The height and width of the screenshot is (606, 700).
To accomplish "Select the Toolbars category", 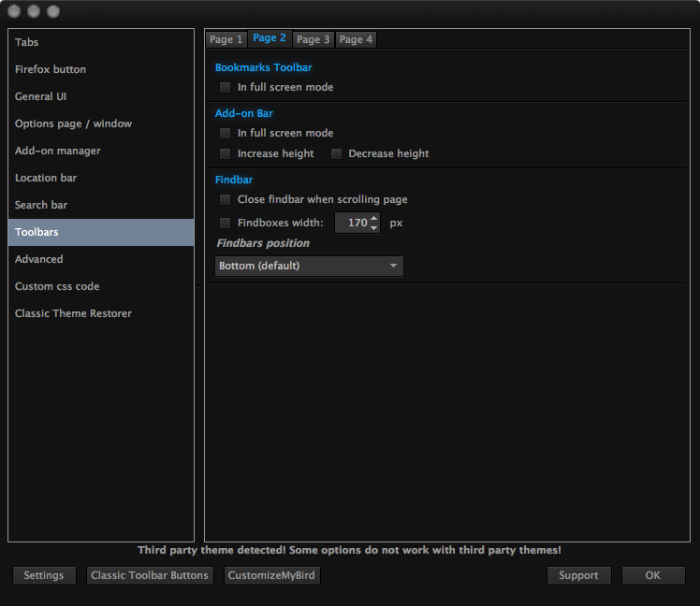I will coord(101,232).
